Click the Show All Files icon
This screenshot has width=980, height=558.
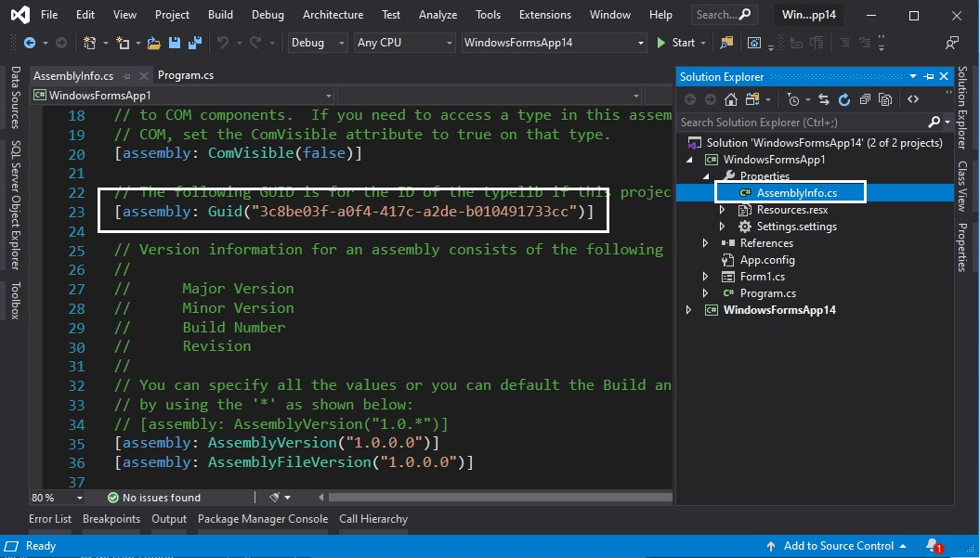click(885, 99)
